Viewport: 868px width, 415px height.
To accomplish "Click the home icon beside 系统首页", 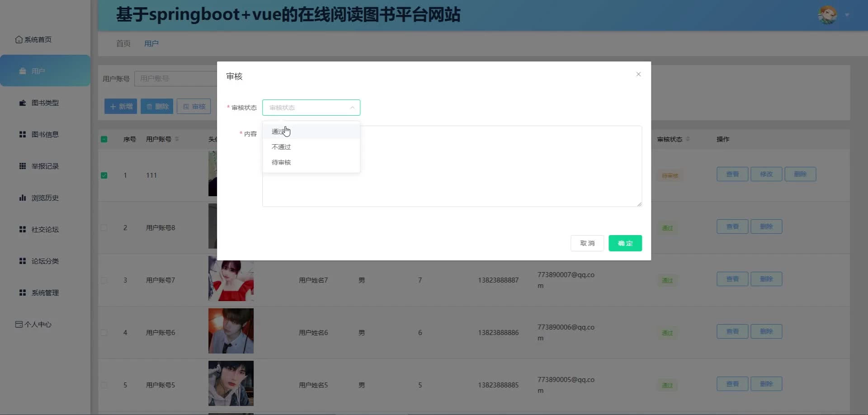I will click(19, 40).
